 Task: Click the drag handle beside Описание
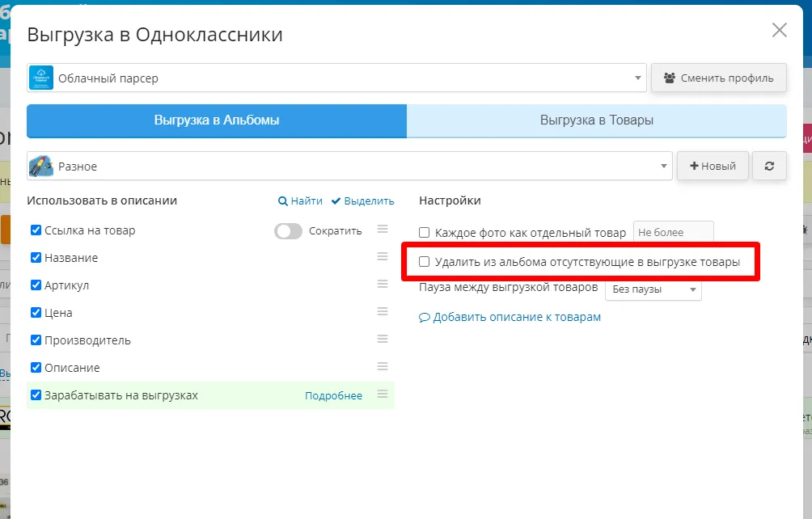pos(383,366)
